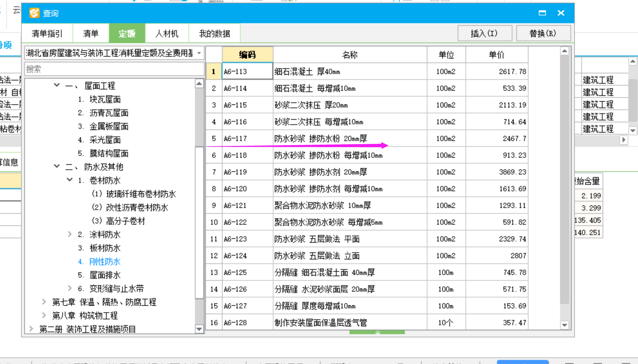This screenshot has width=638, height=364.
Task: Select row 聚合物水泥防水砂浆 每增减5mm
Action: tap(367, 222)
